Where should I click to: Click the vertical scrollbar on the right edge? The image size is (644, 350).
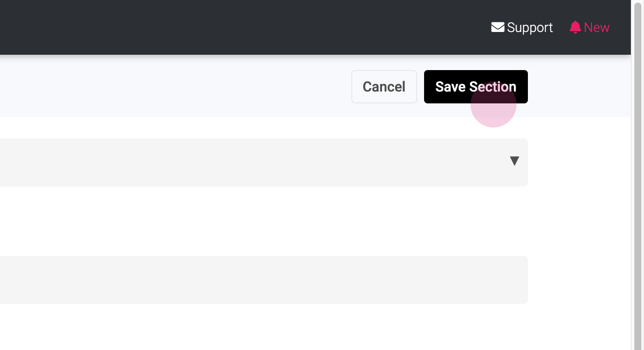[x=638, y=175]
